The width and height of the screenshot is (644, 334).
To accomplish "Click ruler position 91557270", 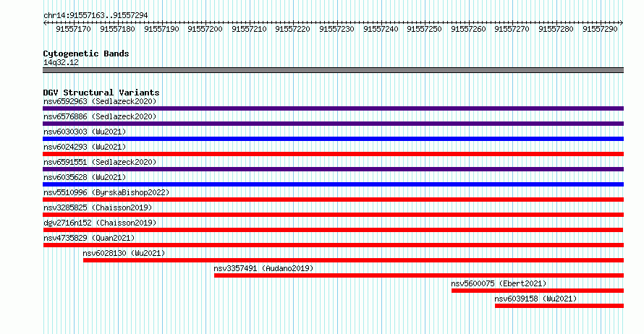I will 512,29.
